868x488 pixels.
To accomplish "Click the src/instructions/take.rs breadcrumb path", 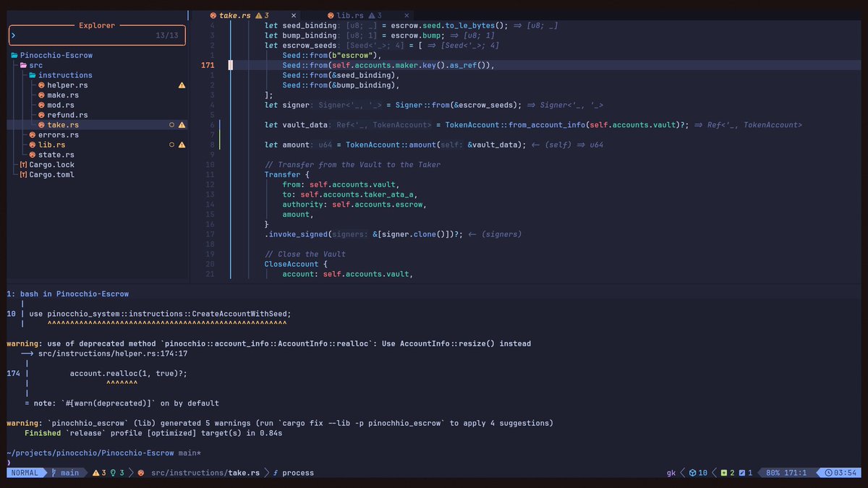I will click(x=205, y=473).
